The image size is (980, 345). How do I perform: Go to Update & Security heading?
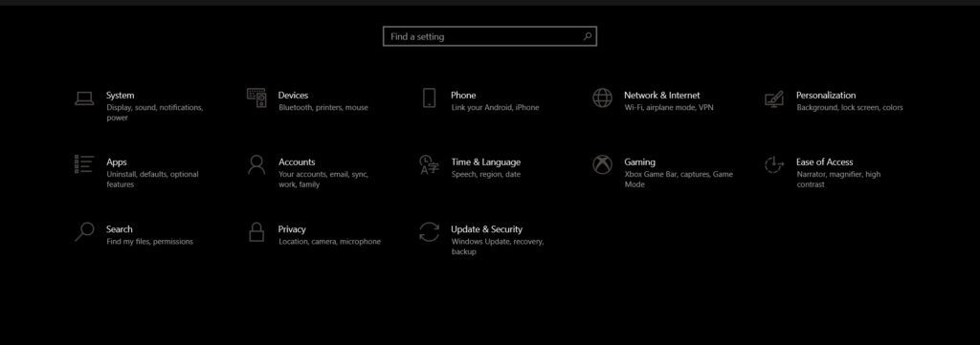pos(487,229)
